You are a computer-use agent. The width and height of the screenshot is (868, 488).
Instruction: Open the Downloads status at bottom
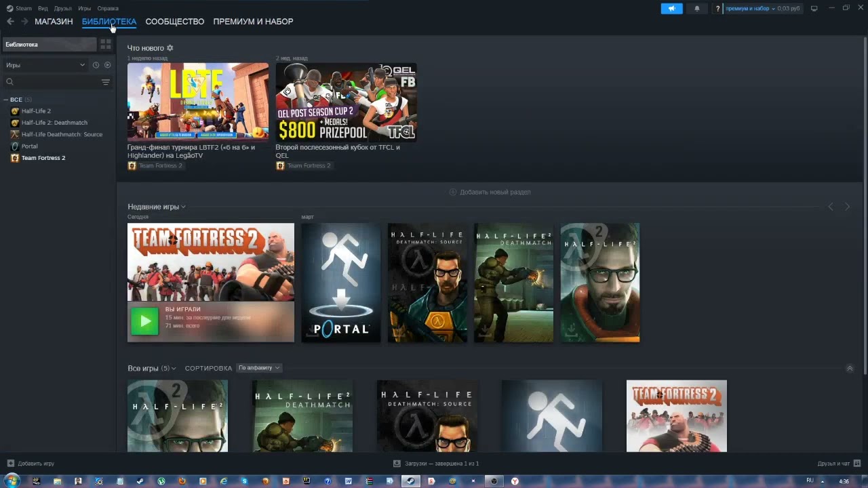tap(436, 464)
